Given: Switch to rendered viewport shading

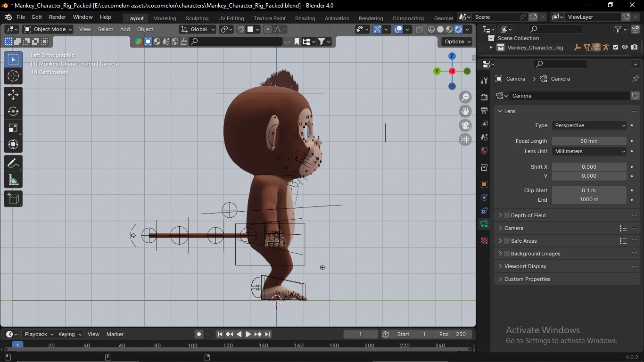Looking at the screenshot, I should click(x=458, y=29).
